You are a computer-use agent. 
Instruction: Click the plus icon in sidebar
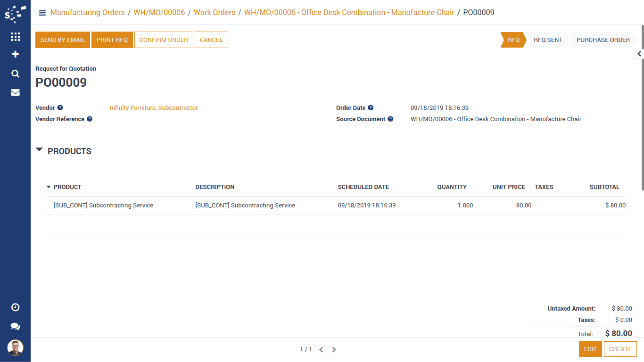15,55
